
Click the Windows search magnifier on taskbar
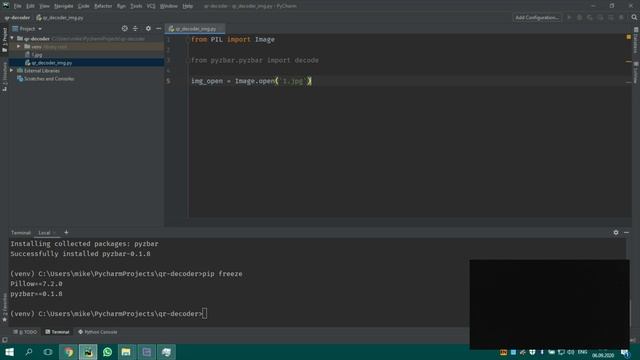point(29,352)
